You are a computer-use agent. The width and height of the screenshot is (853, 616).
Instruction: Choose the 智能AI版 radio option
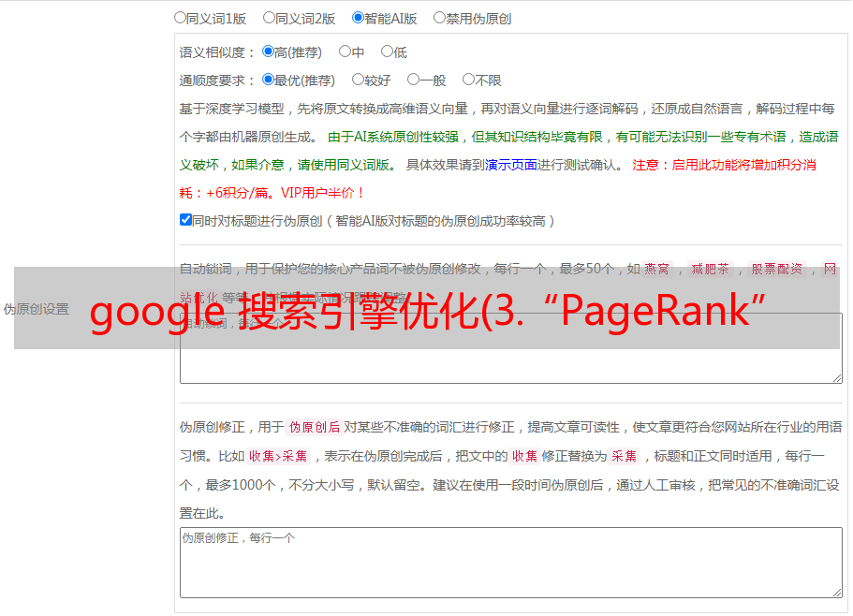(x=358, y=18)
